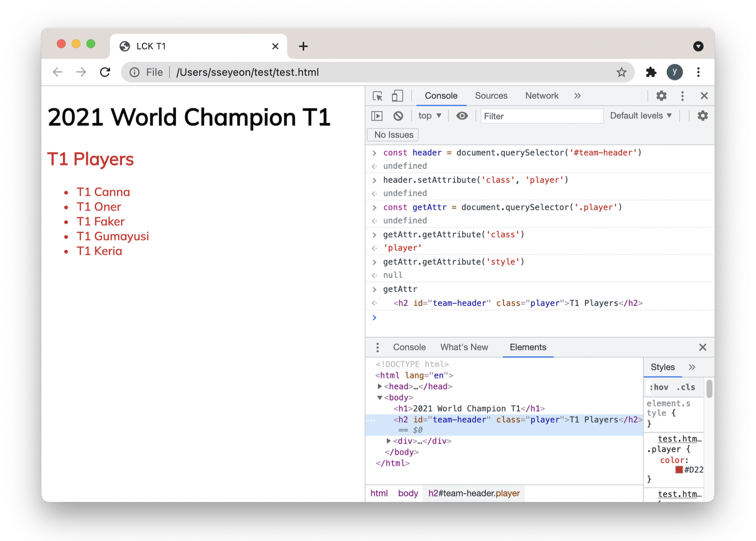Open the What's New drawer tab
The image size is (756, 541).
point(464,347)
